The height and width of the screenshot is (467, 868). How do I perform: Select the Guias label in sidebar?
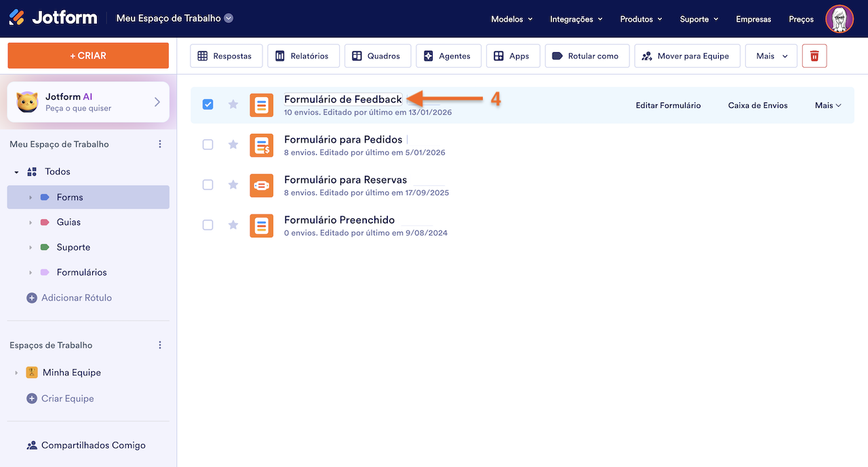pyautogui.click(x=68, y=222)
